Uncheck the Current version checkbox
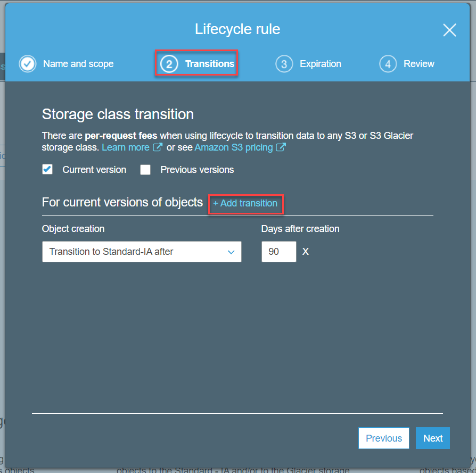 tap(47, 169)
